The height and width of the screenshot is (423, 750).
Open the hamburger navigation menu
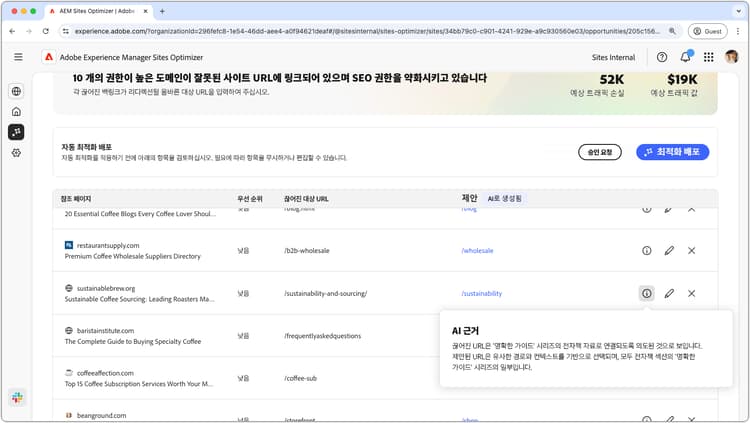tap(18, 57)
